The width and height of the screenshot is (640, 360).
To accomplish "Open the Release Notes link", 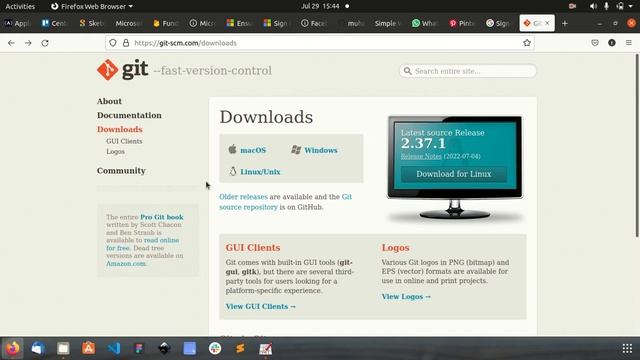I will point(421,156).
